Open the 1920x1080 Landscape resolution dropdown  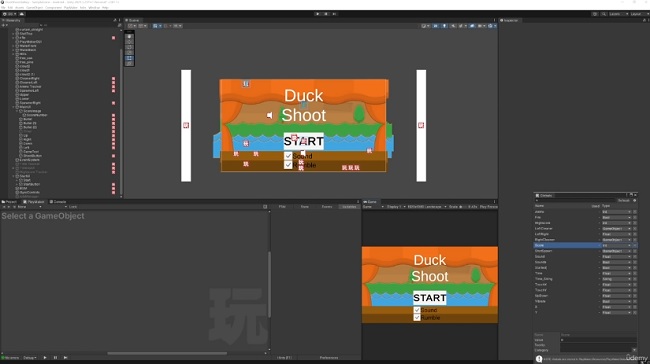pyautogui.click(x=427, y=206)
